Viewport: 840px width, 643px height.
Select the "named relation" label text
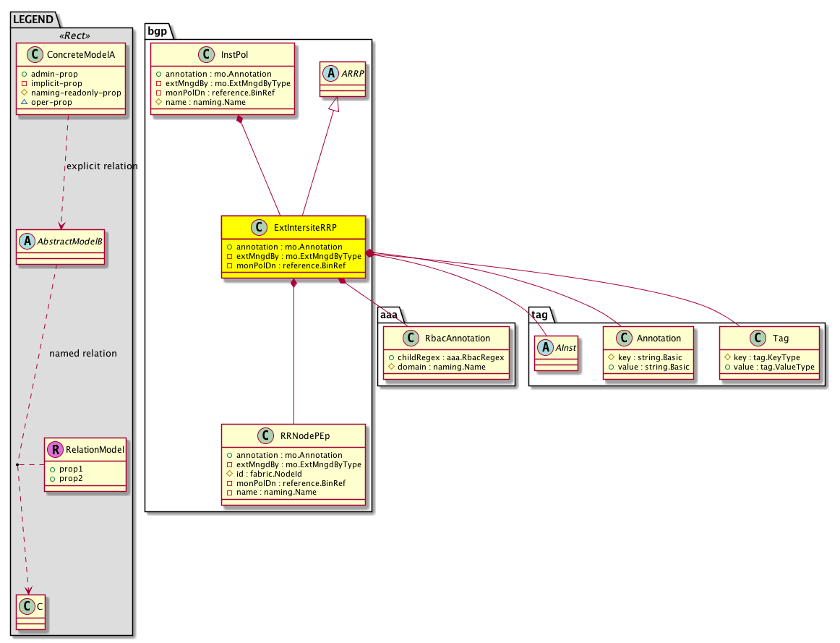point(82,354)
